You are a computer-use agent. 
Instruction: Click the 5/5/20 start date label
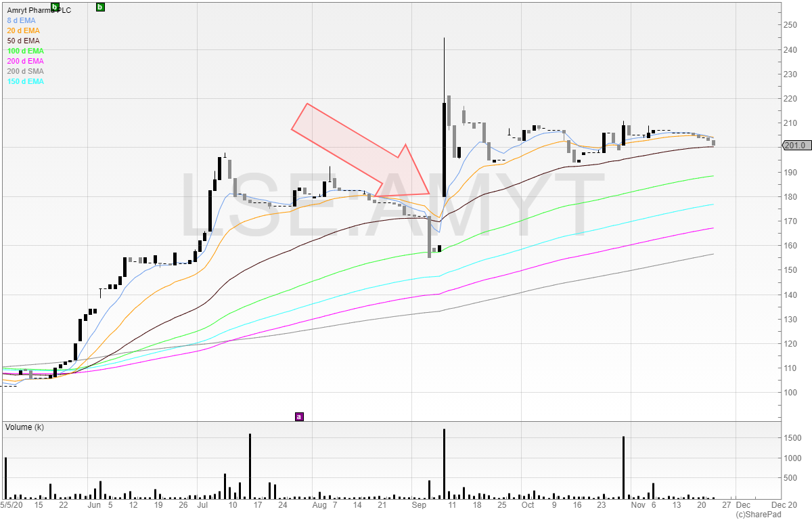(x=12, y=505)
